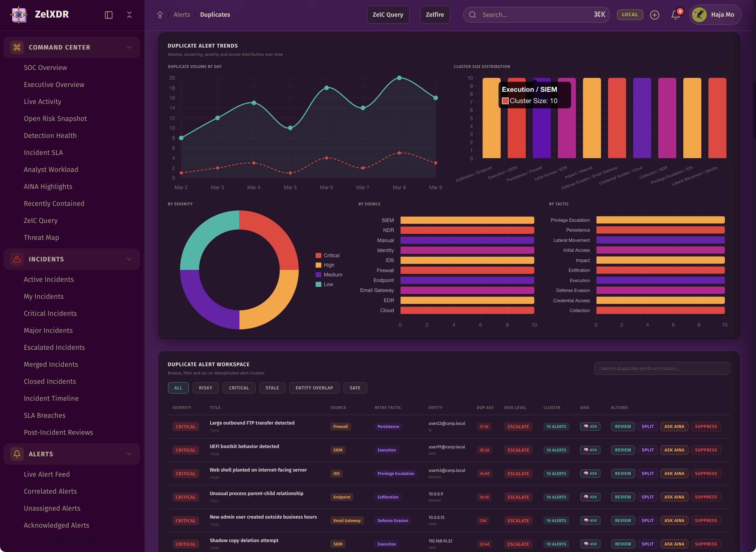Collapse the Incidents section chevron
The width and height of the screenshot is (756, 552).
coord(129,259)
